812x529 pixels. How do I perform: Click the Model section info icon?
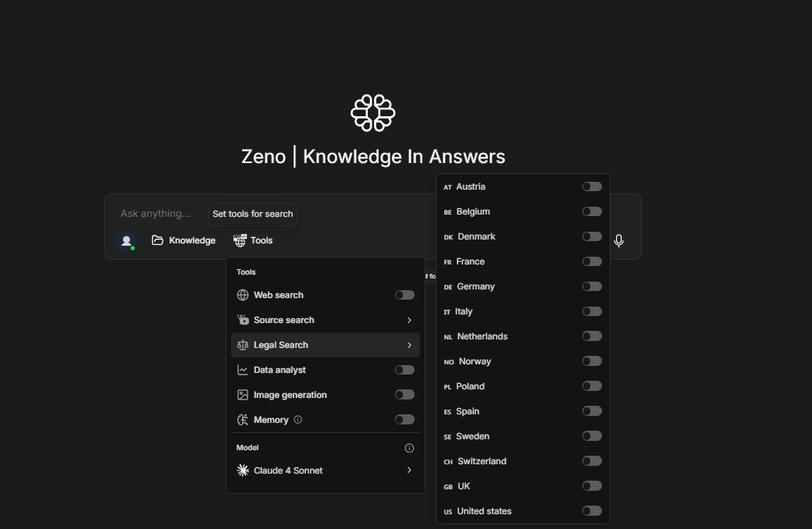tap(409, 449)
